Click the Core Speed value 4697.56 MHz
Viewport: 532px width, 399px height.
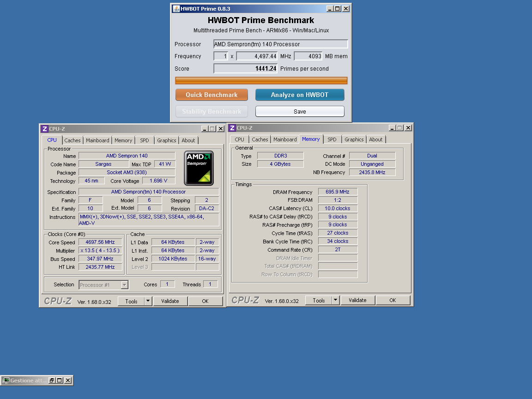tap(100, 242)
